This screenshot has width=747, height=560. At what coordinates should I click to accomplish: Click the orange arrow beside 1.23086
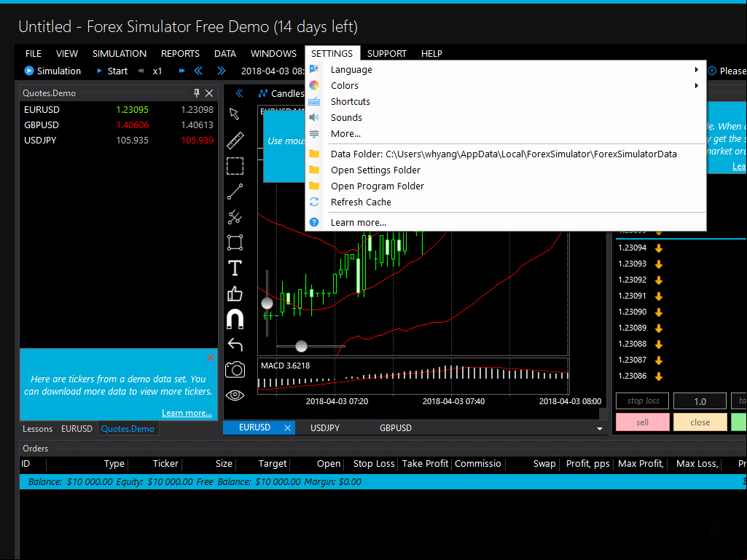click(659, 376)
